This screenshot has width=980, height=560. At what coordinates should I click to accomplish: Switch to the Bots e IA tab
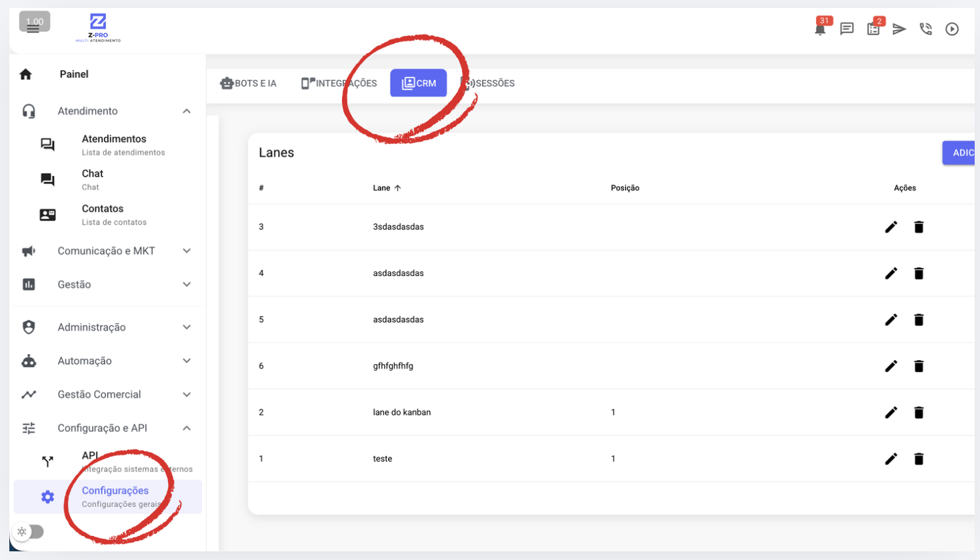249,83
